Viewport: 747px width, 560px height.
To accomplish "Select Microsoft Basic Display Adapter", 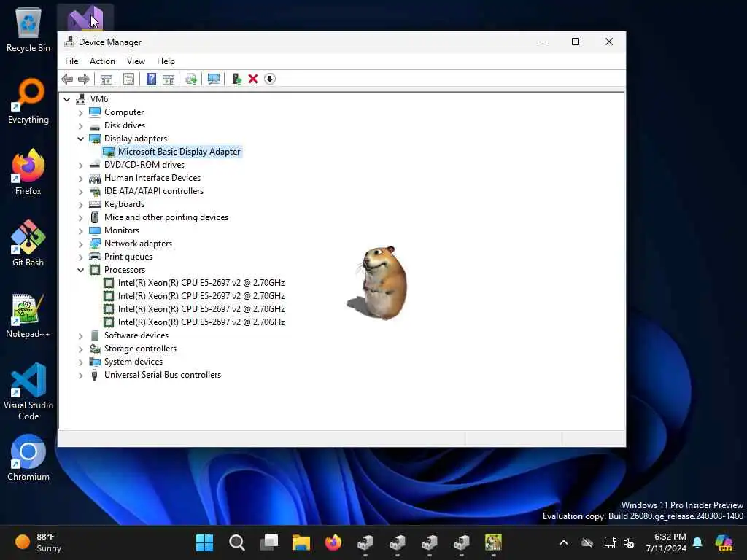I will coord(179,152).
